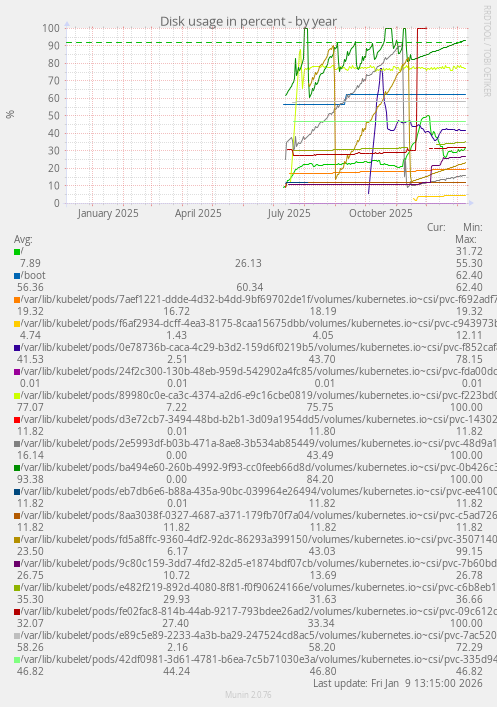Click the brown swatch for pod 8aa3038f

17,515
